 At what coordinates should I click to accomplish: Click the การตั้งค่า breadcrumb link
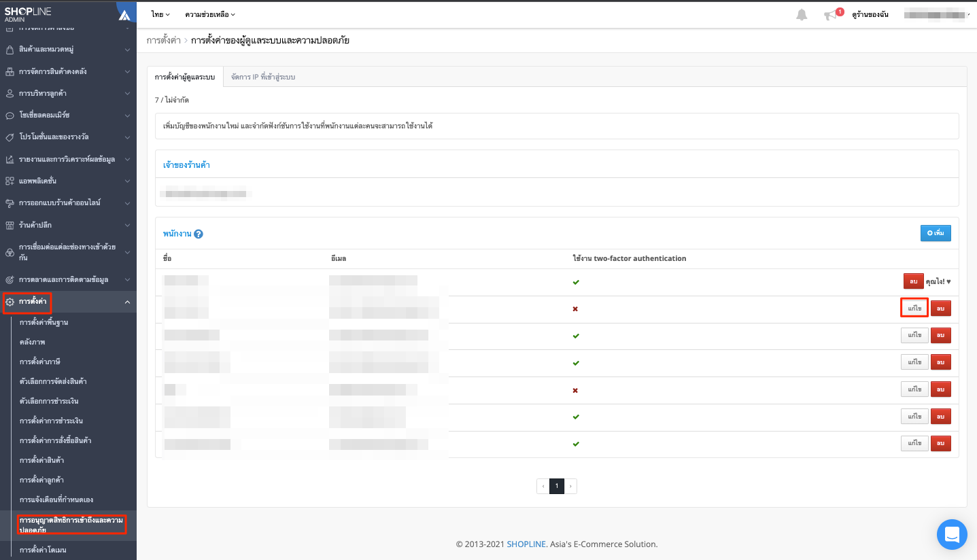(164, 41)
